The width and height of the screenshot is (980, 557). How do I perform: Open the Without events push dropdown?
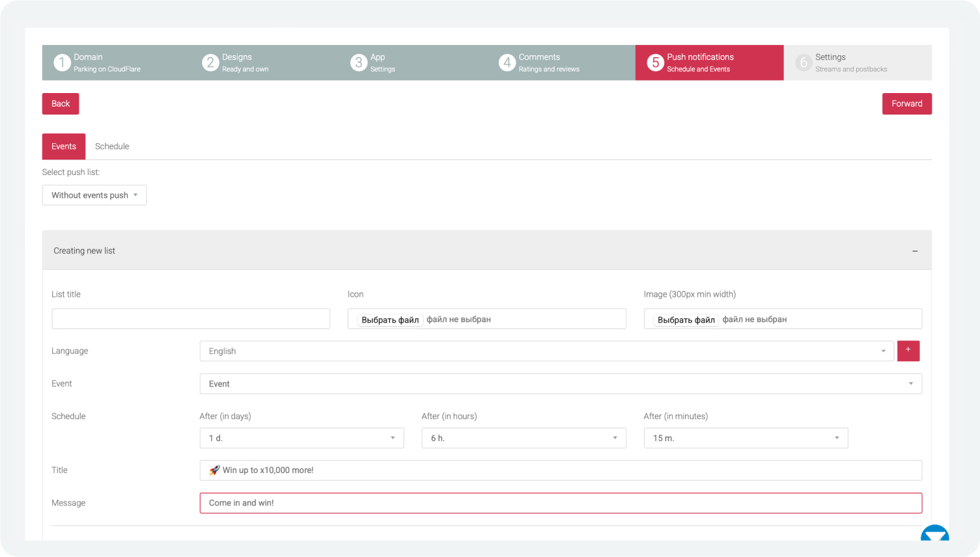(94, 195)
